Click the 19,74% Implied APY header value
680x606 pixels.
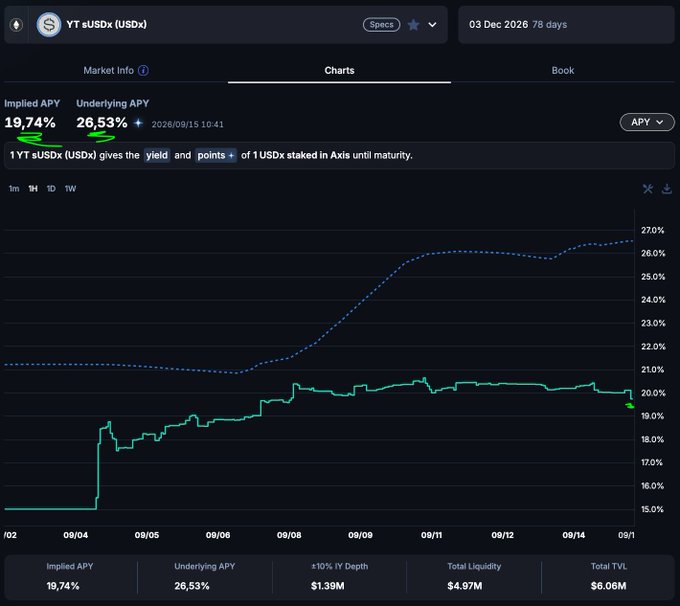point(30,123)
